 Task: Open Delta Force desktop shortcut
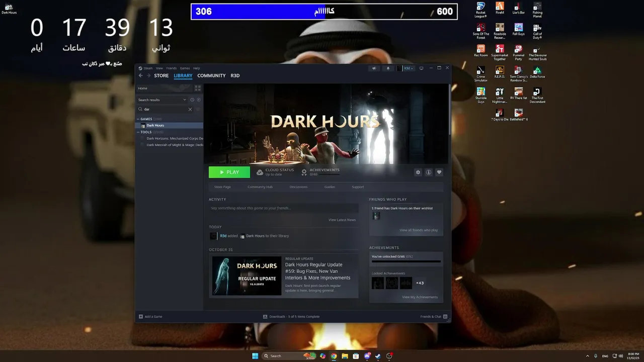point(537,72)
